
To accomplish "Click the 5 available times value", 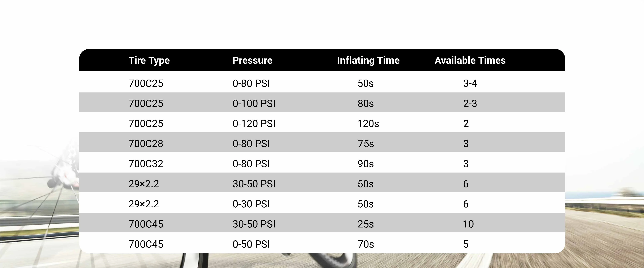I will [466, 244].
